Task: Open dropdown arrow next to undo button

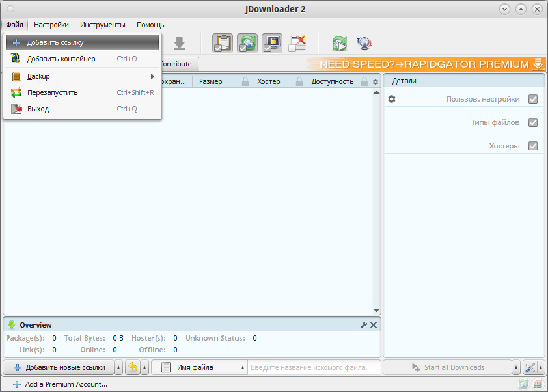Action: pos(144,367)
